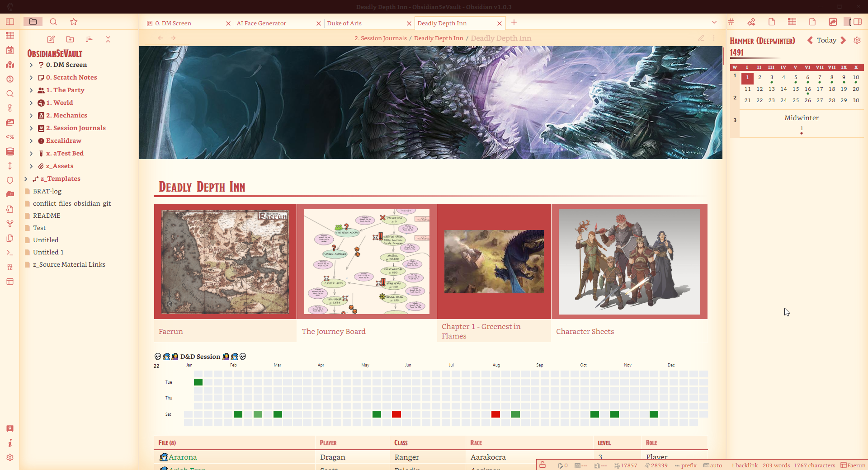This screenshot has height=470, width=868.
Task: Open the starred bookmarks tab
Action: click(74, 22)
